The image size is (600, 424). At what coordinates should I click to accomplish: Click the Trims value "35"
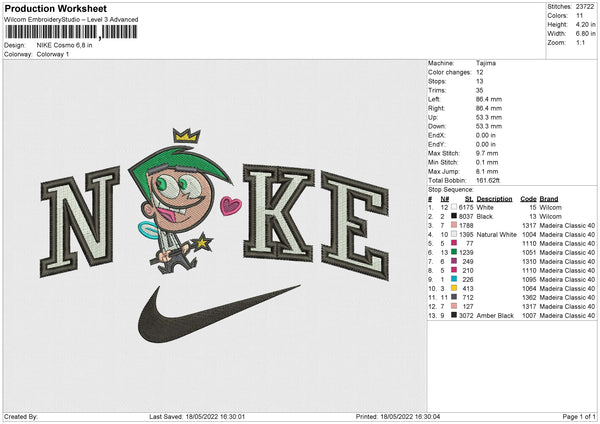[479, 90]
